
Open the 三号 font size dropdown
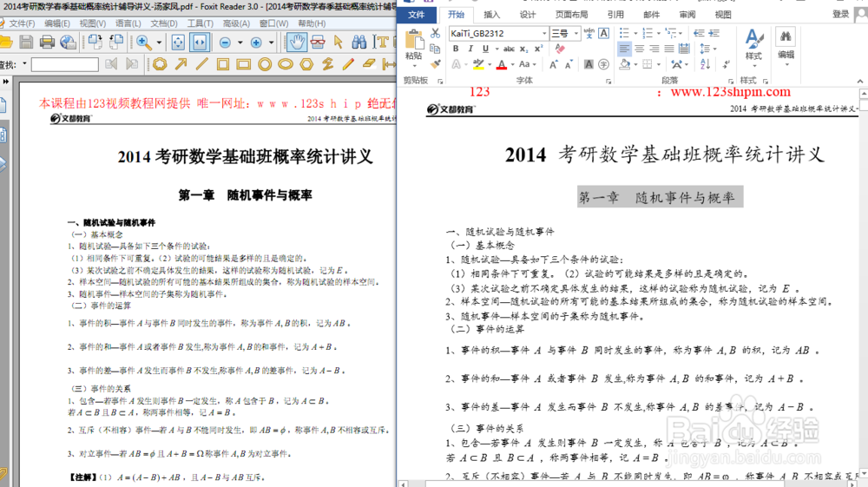point(575,33)
